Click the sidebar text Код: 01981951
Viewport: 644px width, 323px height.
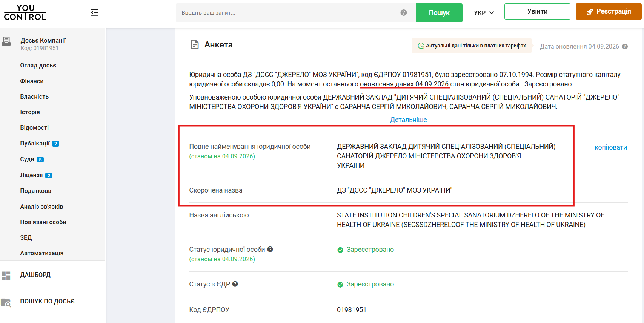click(x=40, y=48)
